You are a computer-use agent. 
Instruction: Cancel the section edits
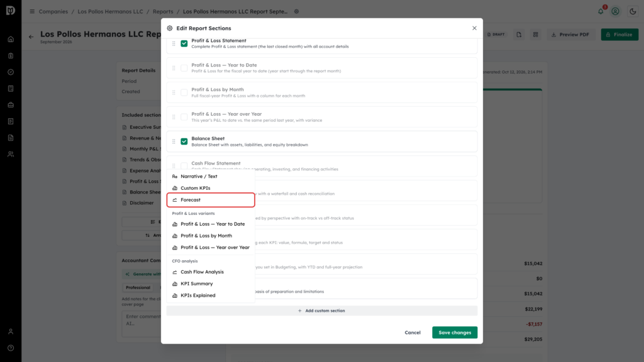click(413, 332)
